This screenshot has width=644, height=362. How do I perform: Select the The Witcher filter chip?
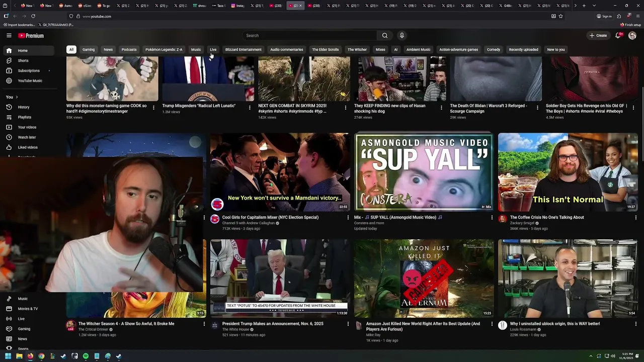pyautogui.click(x=357, y=49)
